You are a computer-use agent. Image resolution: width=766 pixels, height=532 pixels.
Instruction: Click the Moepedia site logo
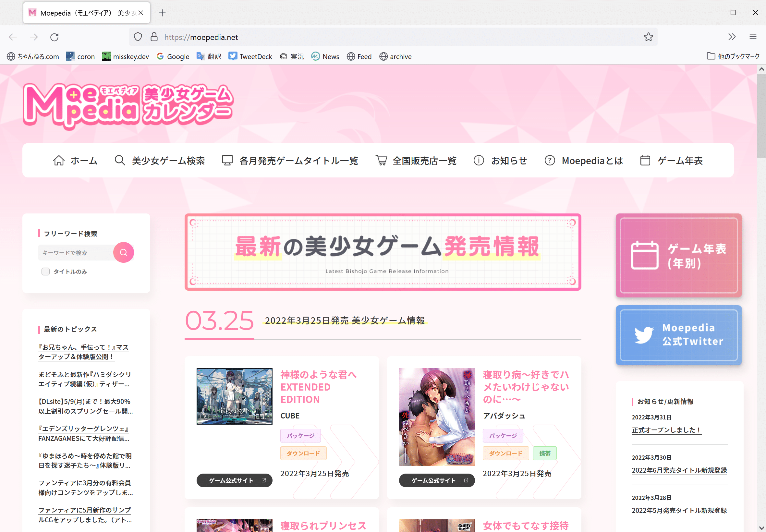[128, 106]
